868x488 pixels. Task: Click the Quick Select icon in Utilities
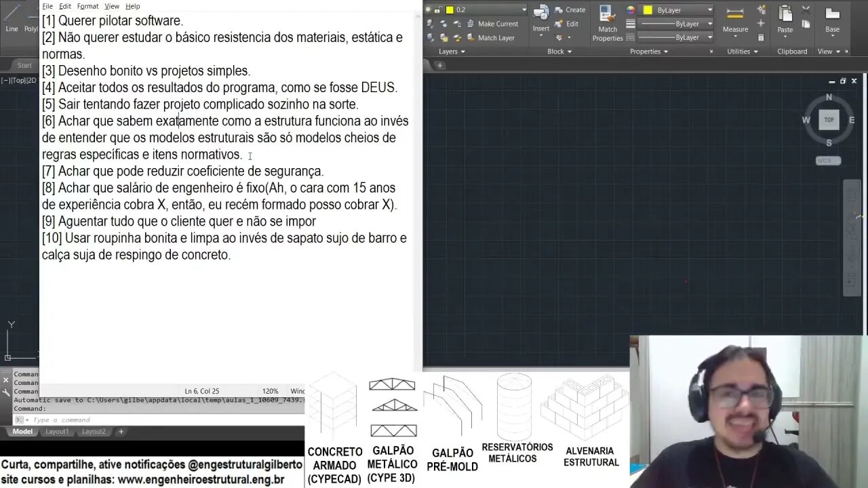click(x=762, y=9)
